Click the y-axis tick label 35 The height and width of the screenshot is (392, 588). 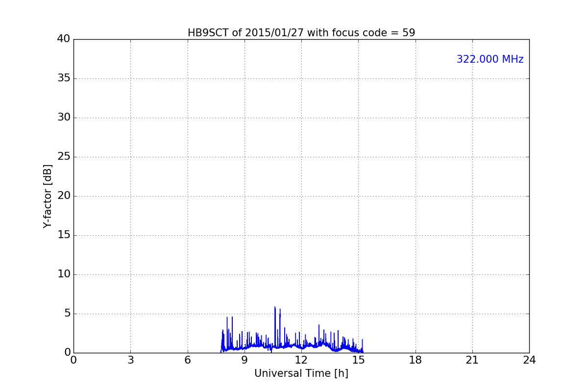(64, 78)
